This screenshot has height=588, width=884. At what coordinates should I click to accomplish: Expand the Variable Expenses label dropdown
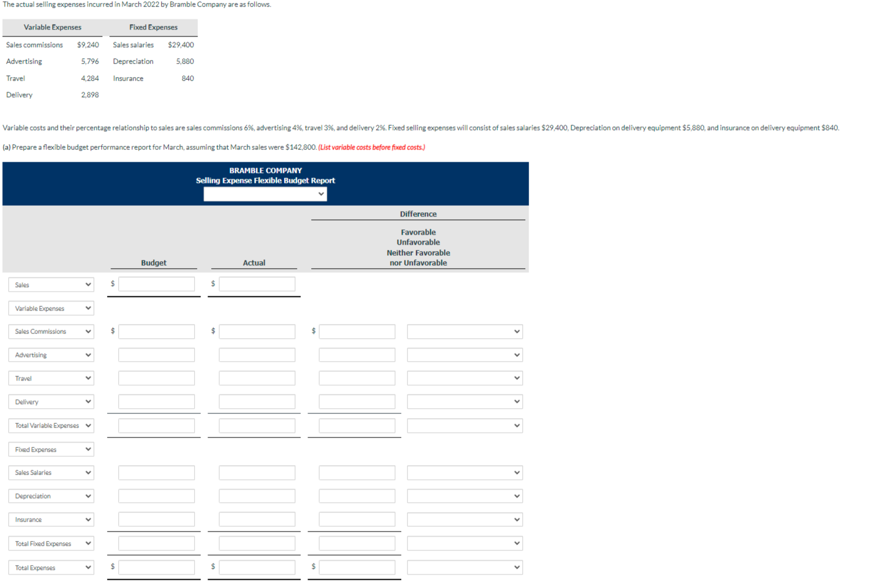coord(51,308)
